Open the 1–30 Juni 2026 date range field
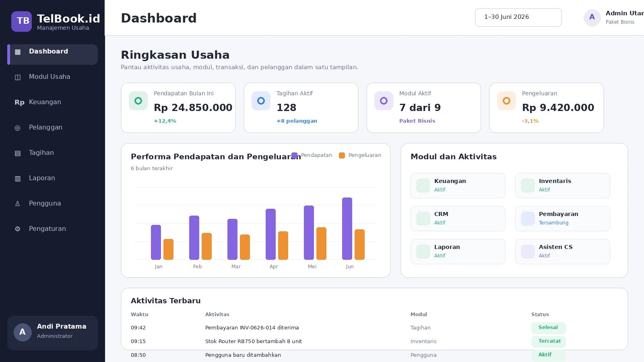The height and width of the screenshot is (362, 644). coord(518,17)
